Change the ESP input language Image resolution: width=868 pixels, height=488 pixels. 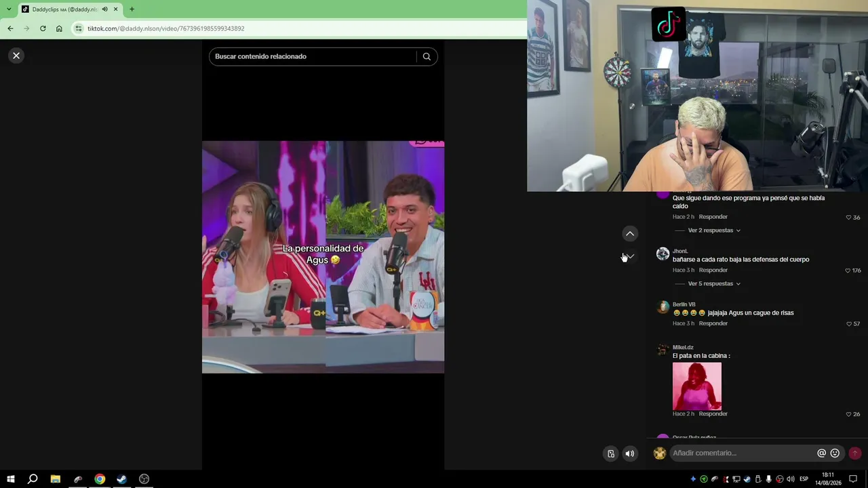coord(804,479)
